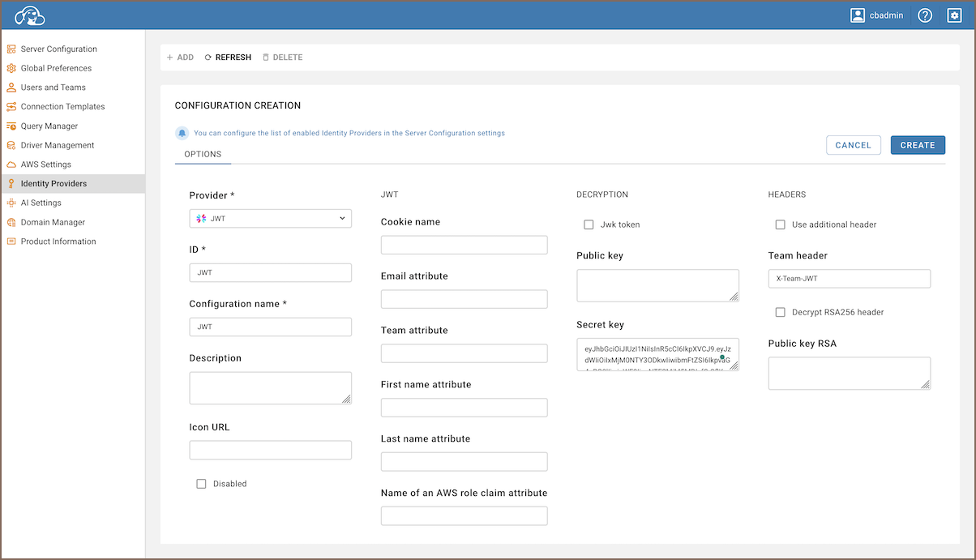The height and width of the screenshot is (560, 976).
Task: Go to AWS Settings sidebar item
Action: [45, 165]
